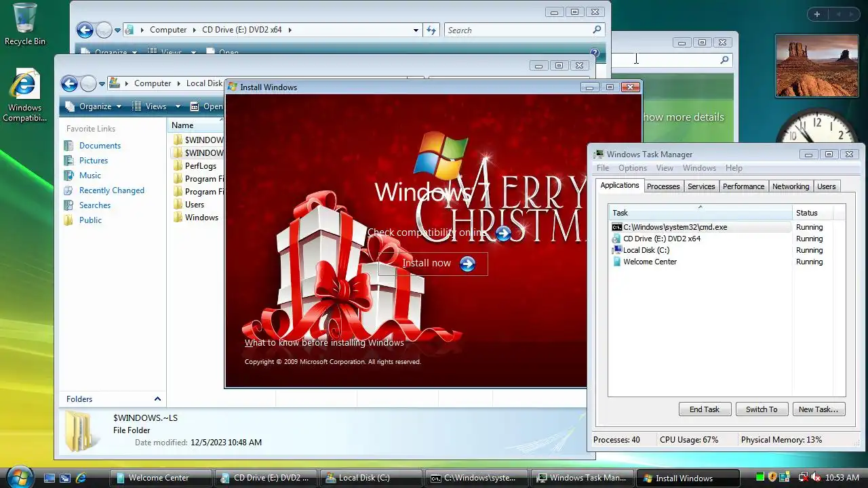The width and height of the screenshot is (868, 488).
Task: Switch to the Processes tab
Action: click(663, 186)
